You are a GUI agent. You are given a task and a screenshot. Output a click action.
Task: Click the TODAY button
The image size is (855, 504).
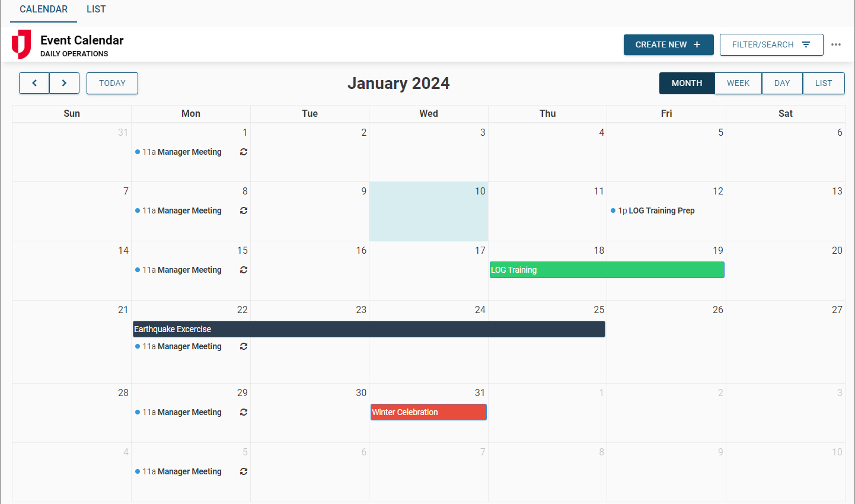point(112,83)
